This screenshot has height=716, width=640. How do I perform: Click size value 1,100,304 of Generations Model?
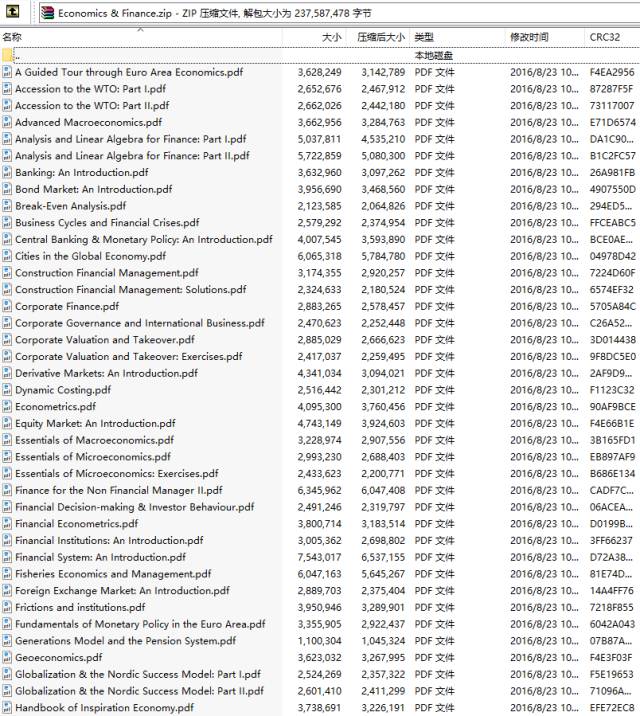point(320,641)
